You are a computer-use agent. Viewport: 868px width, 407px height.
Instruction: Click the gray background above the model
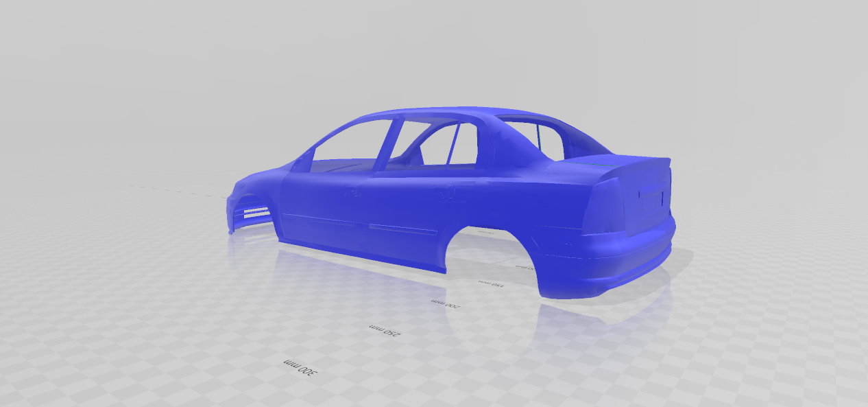(432, 41)
